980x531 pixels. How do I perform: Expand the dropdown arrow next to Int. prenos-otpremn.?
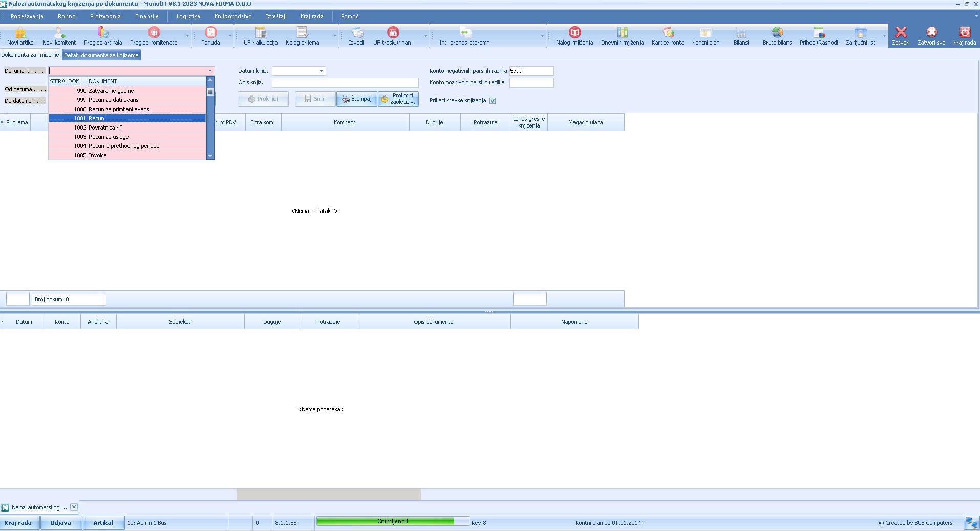pyautogui.click(x=542, y=36)
